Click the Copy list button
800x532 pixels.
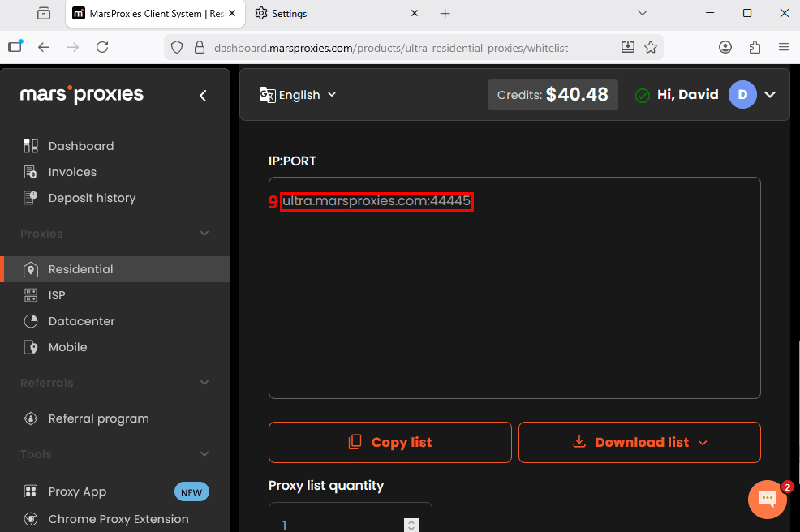(x=389, y=442)
